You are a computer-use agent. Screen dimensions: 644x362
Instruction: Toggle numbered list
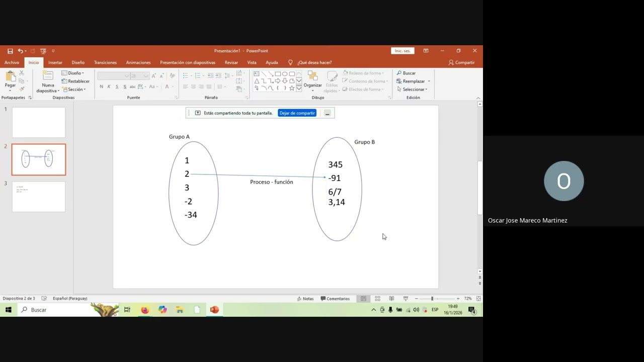click(x=198, y=75)
